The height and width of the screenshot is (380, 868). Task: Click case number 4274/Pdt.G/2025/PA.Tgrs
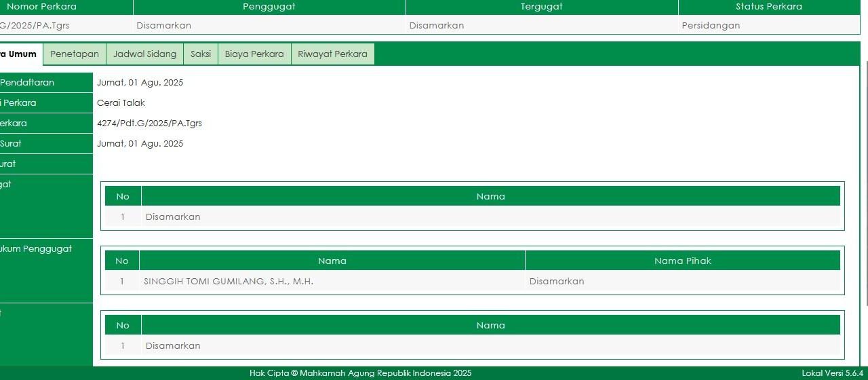[x=149, y=123]
